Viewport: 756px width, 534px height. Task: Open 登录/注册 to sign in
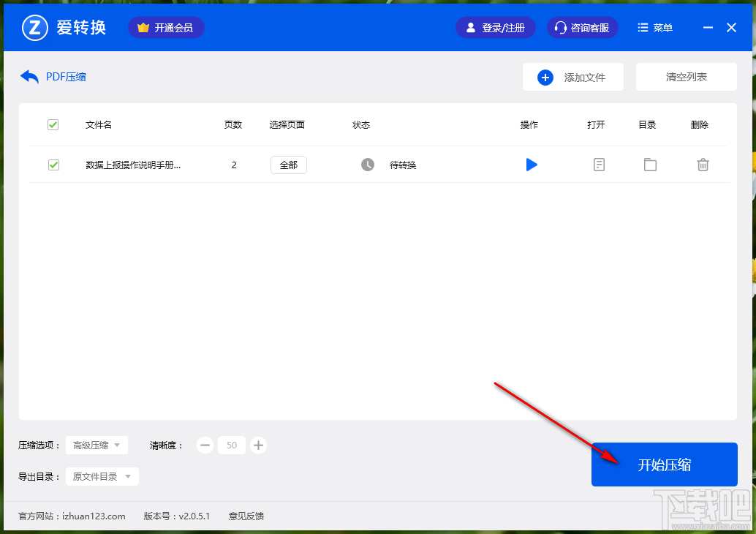pyautogui.click(x=495, y=27)
